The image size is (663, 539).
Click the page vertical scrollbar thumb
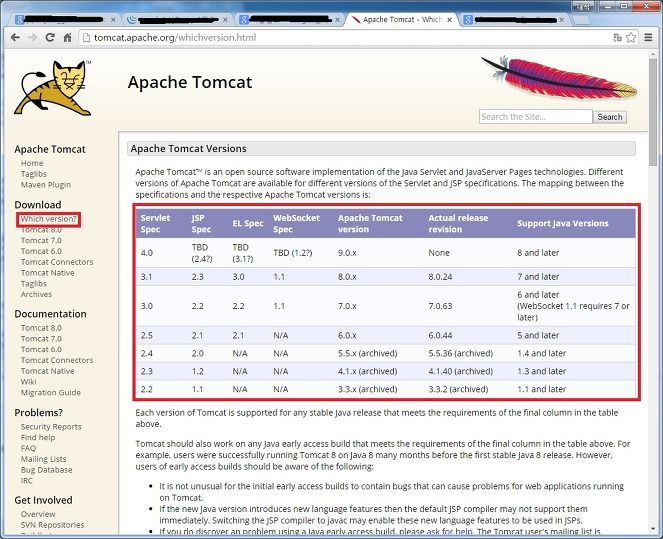click(654, 112)
